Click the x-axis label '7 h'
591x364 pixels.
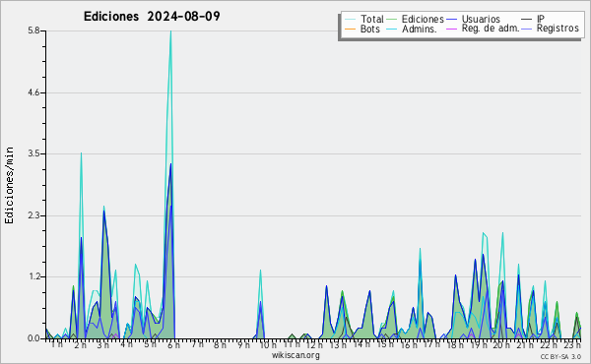197,344
